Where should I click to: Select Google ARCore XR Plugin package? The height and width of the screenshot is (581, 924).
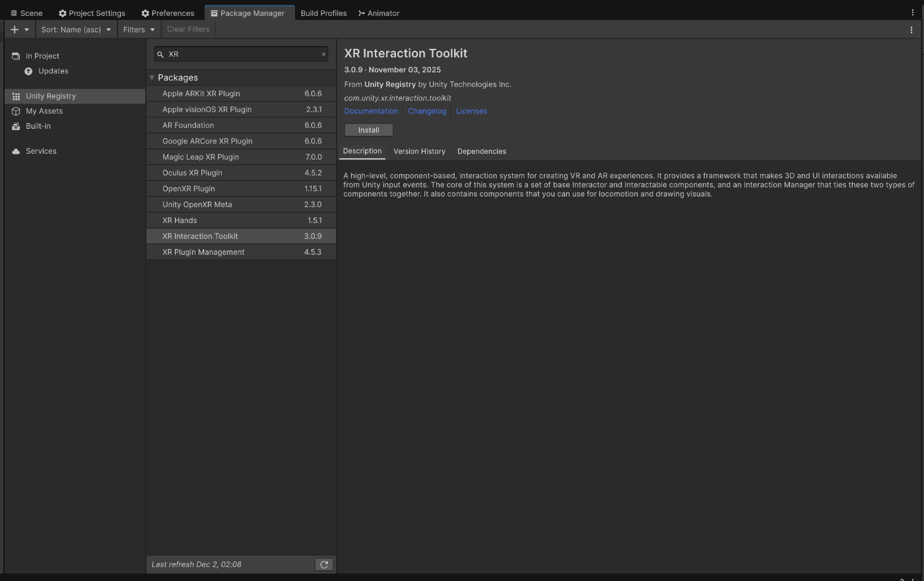click(241, 141)
